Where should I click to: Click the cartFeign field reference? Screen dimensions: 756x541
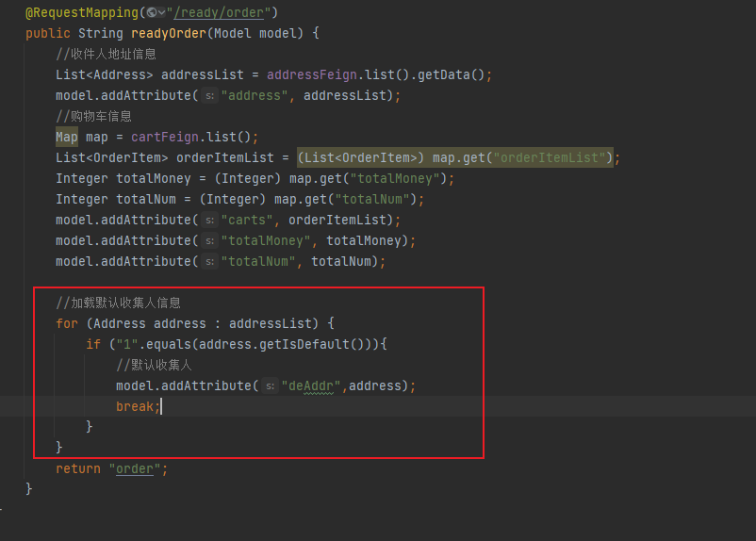[x=164, y=137]
